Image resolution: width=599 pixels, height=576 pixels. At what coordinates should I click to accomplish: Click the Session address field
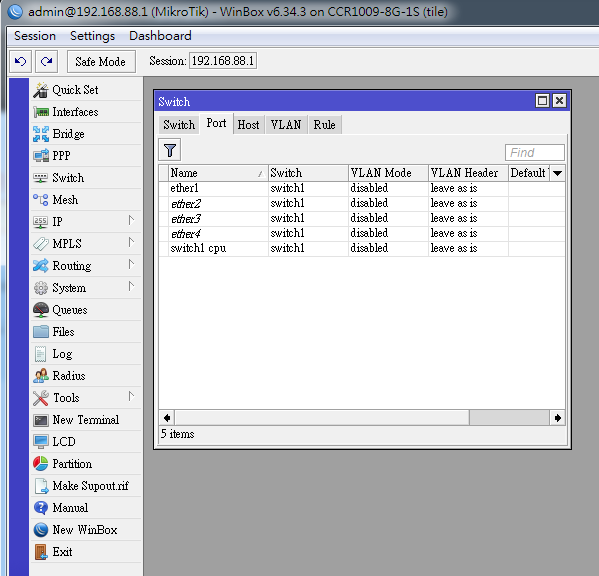(223, 61)
